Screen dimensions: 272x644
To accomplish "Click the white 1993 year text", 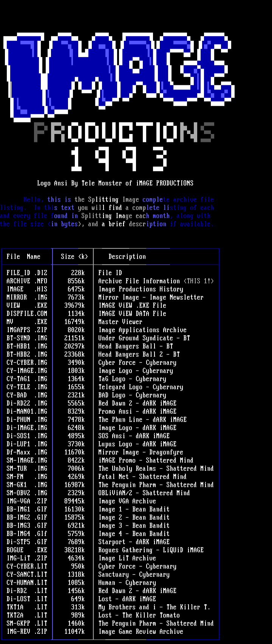I will pyautogui.click(x=119, y=159).
